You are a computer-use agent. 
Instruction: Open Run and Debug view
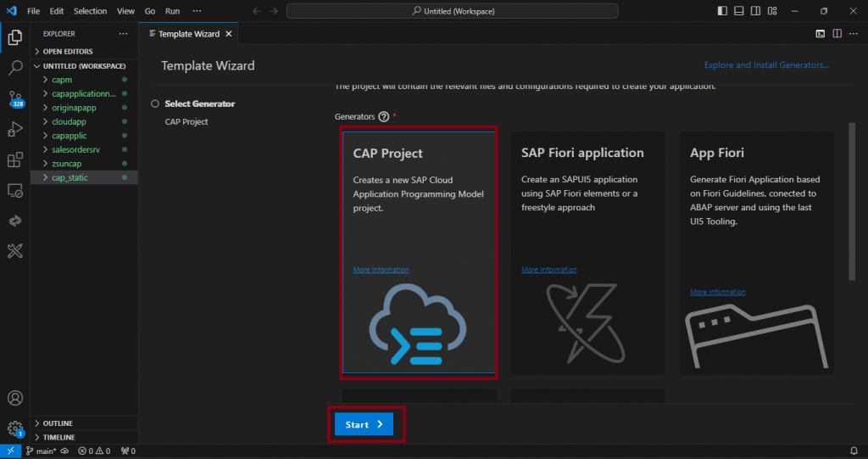(x=15, y=129)
